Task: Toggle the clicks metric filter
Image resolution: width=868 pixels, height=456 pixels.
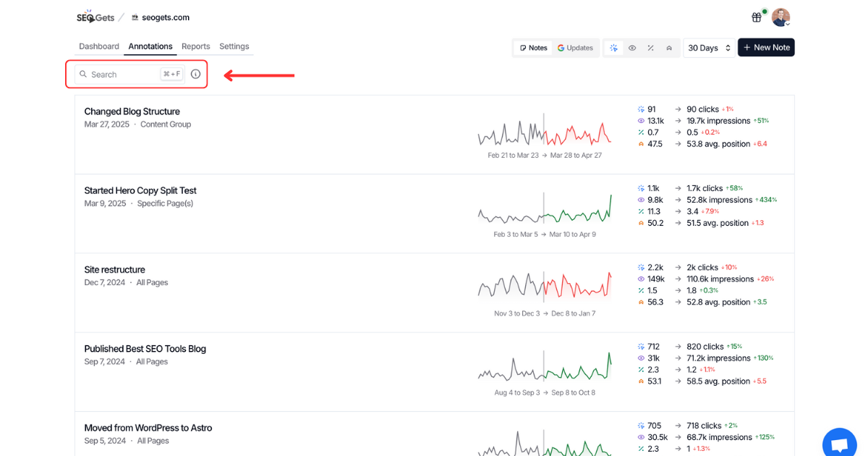Action: point(613,48)
